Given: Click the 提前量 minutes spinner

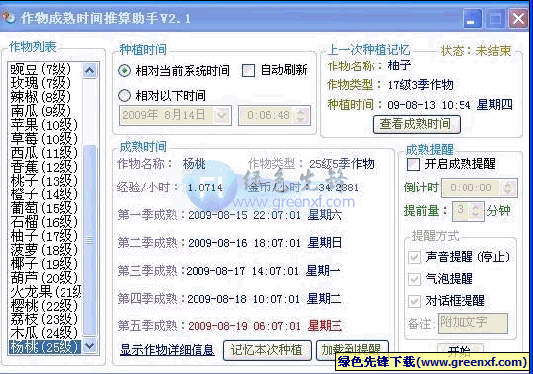Looking at the screenshot, I should [476, 211].
